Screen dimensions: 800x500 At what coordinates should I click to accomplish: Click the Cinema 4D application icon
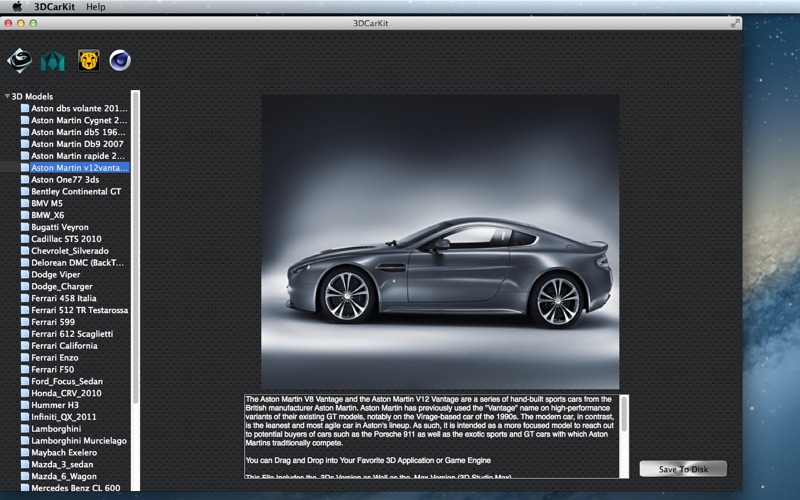tap(120, 61)
